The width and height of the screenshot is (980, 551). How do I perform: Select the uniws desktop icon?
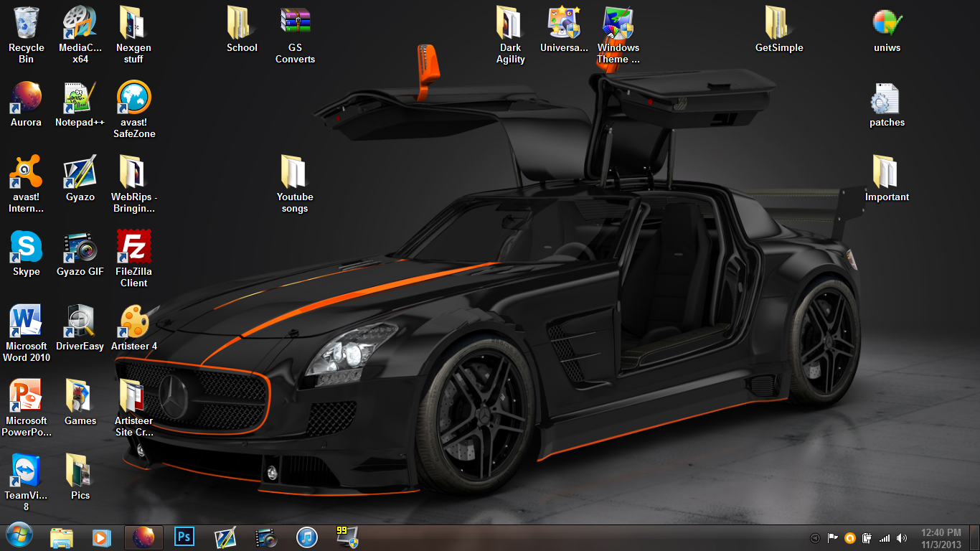coord(887,29)
